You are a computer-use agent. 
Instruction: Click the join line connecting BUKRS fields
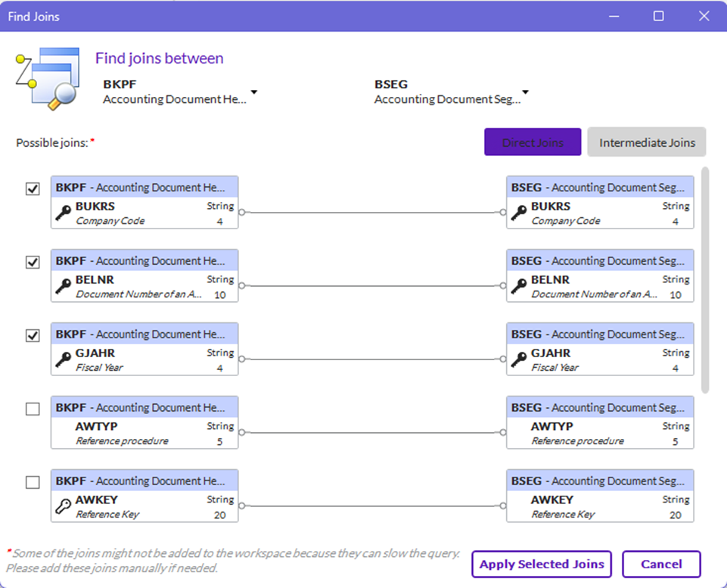pyautogui.click(x=372, y=213)
